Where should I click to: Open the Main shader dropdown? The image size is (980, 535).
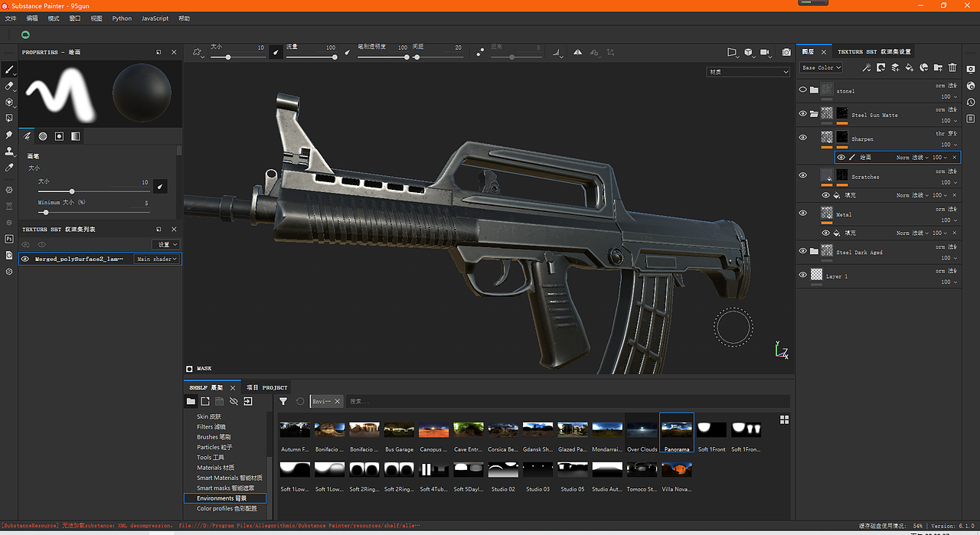157,259
